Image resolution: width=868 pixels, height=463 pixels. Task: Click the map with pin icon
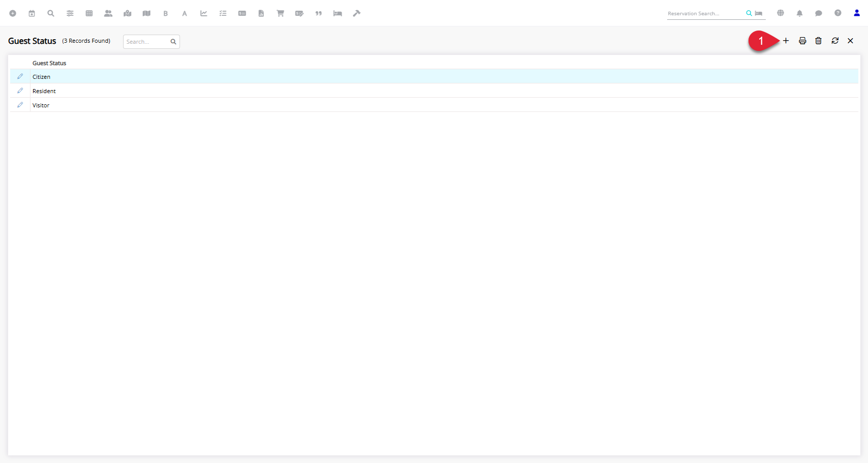127,14
